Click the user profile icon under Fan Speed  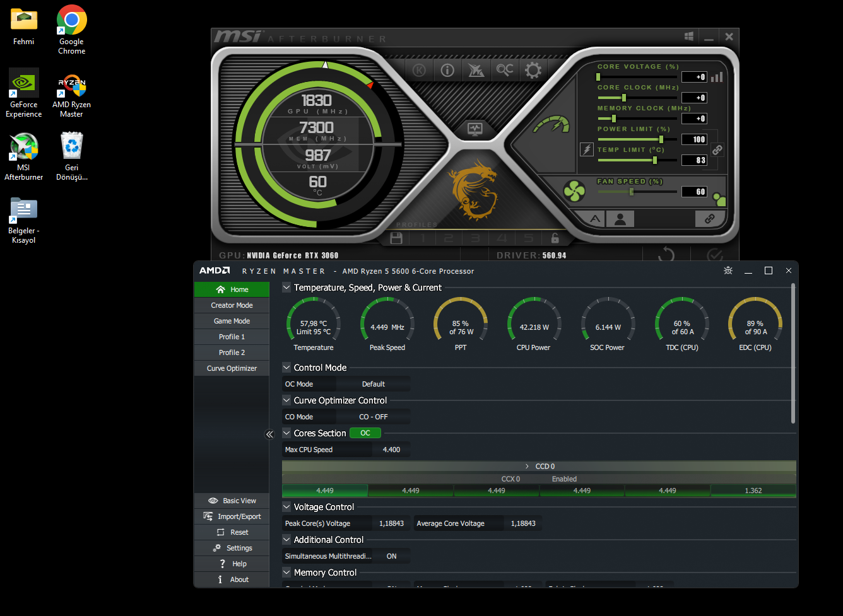620,219
